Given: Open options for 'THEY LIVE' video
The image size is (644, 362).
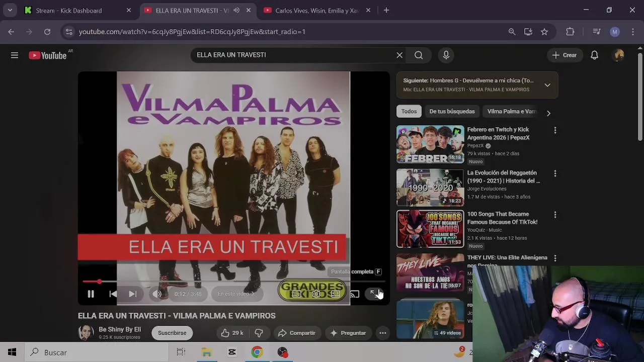Looking at the screenshot, I should (x=555, y=258).
